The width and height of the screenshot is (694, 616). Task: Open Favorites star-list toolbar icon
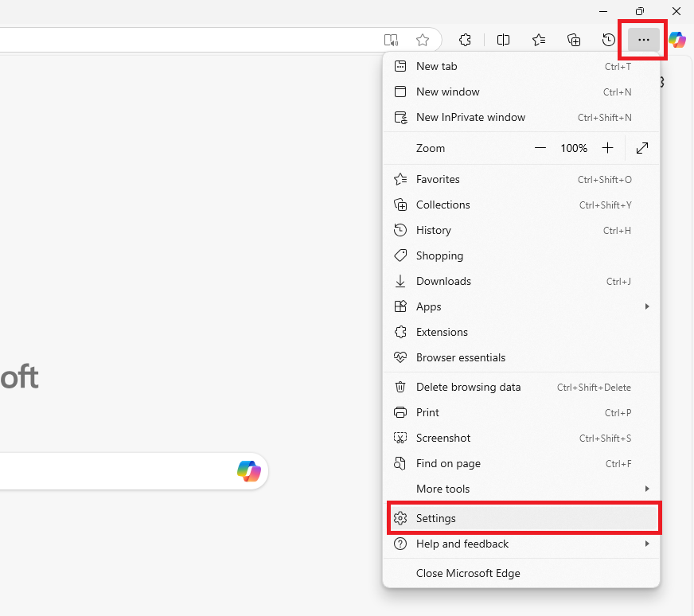[539, 40]
